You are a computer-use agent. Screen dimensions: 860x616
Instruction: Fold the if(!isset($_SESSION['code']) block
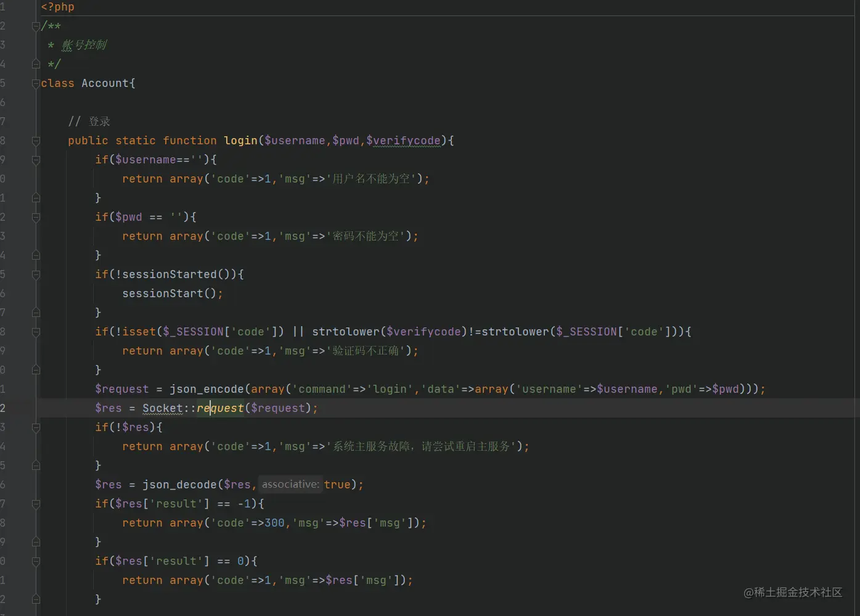tap(36, 332)
